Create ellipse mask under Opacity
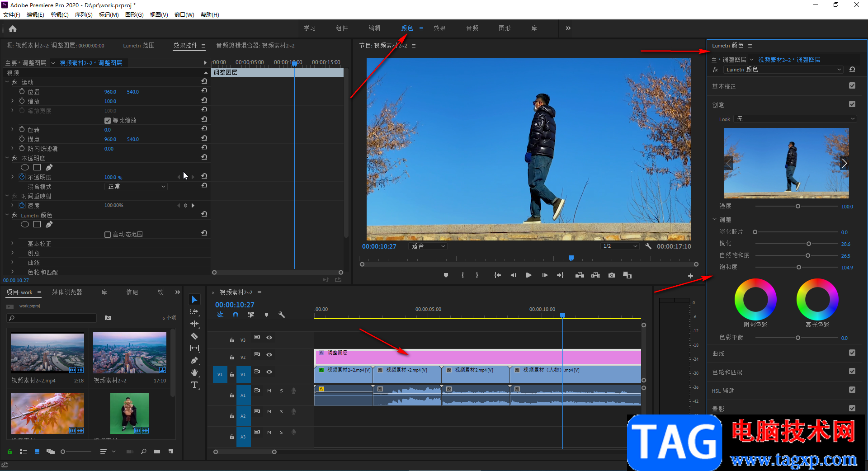This screenshot has width=868, height=471. (x=25, y=168)
